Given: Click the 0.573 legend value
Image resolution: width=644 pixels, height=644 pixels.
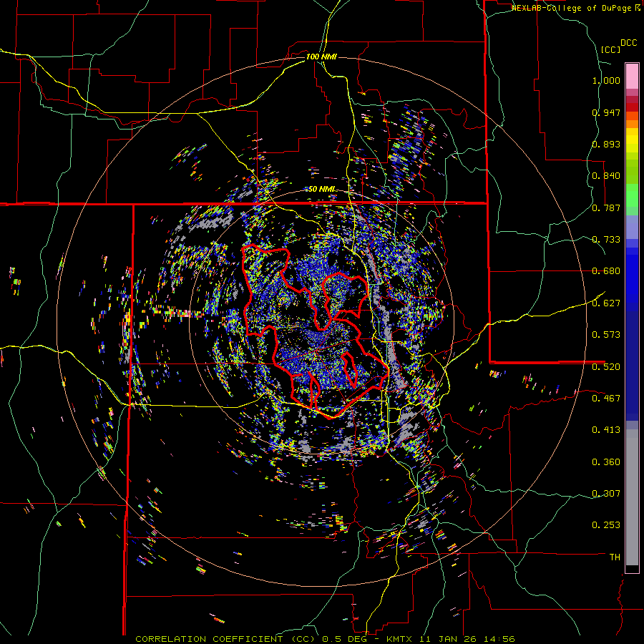Looking at the screenshot, I should pos(606,335).
